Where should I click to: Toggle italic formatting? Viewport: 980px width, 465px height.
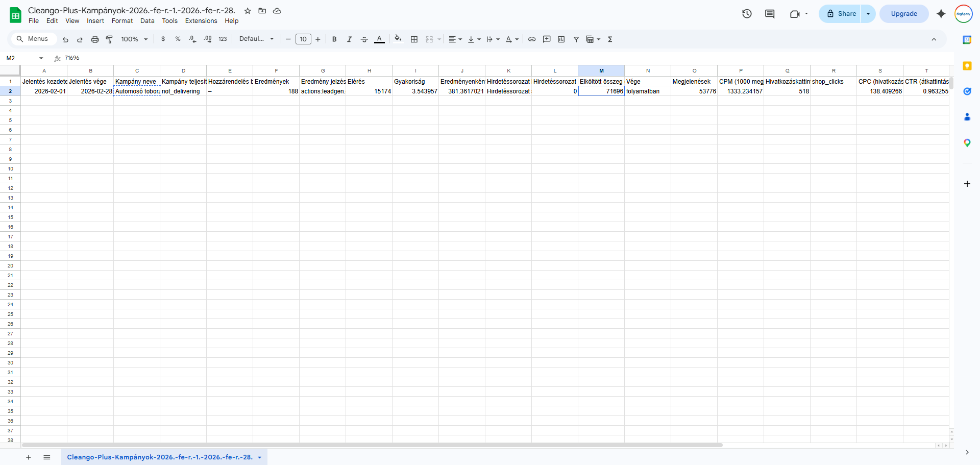pos(349,39)
